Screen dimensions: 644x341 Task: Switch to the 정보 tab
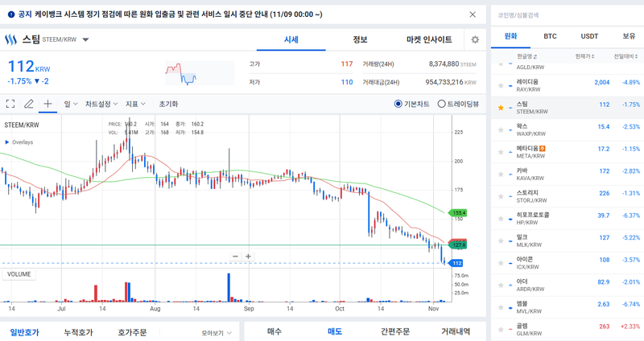[360, 39]
